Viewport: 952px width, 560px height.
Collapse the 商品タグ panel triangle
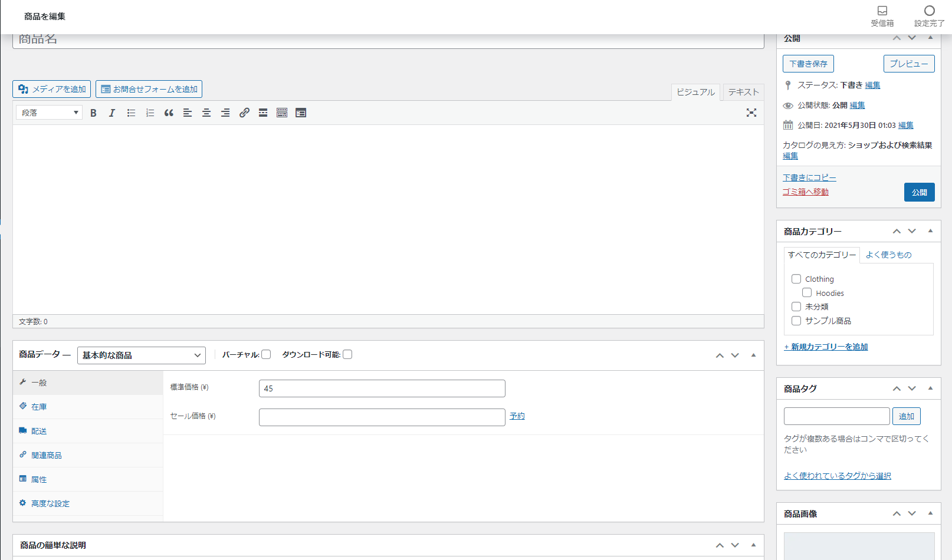[930, 388]
